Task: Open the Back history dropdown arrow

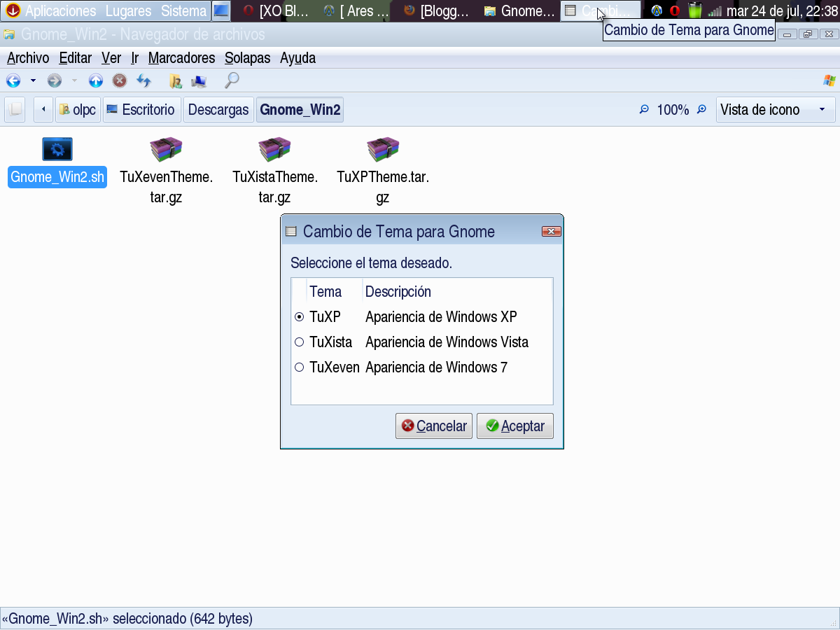Action: [x=32, y=80]
